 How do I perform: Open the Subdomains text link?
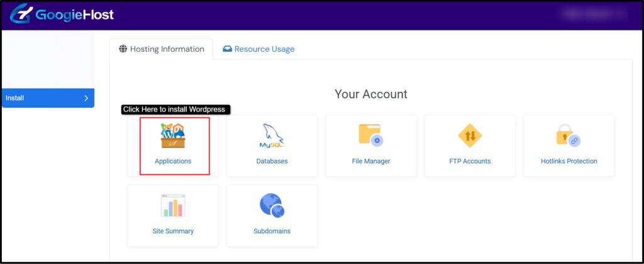click(x=272, y=231)
